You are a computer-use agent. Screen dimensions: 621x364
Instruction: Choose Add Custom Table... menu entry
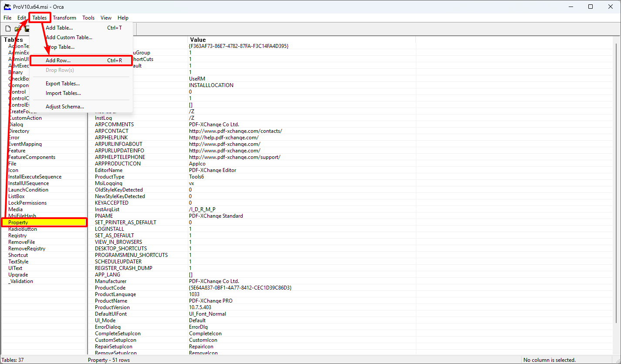click(x=81, y=37)
